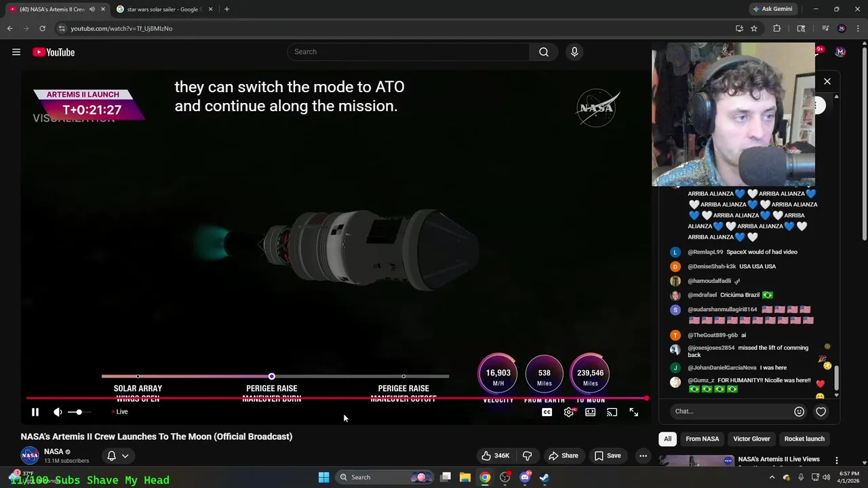
Task: Click the YouTube search text field
Action: click(x=408, y=52)
